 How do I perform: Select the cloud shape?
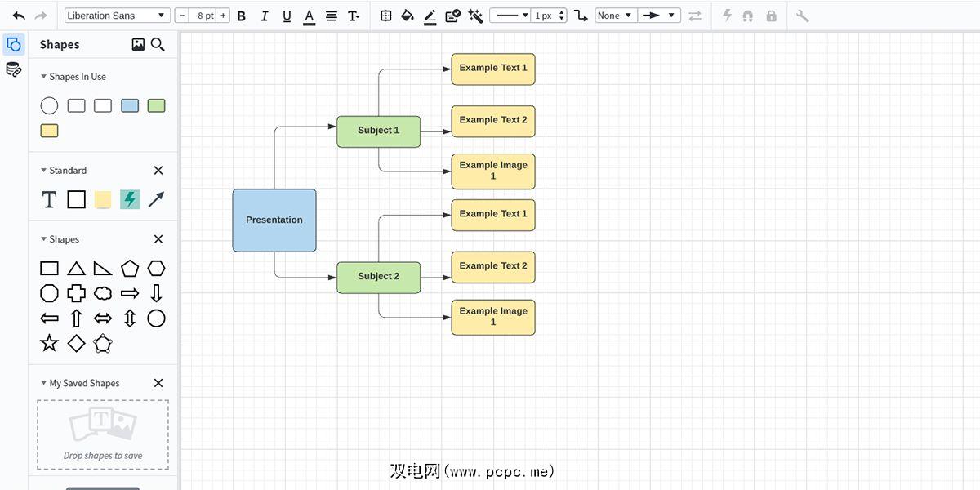click(x=103, y=293)
